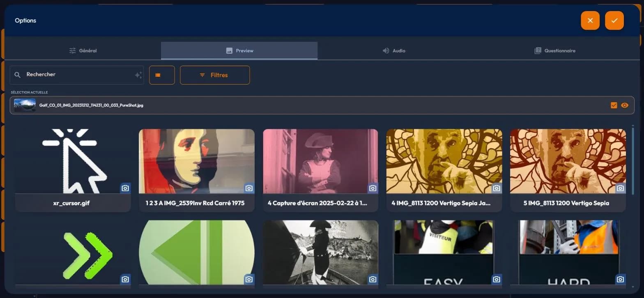Click camera icon on the EASY card
644x298 pixels.
point(497,279)
